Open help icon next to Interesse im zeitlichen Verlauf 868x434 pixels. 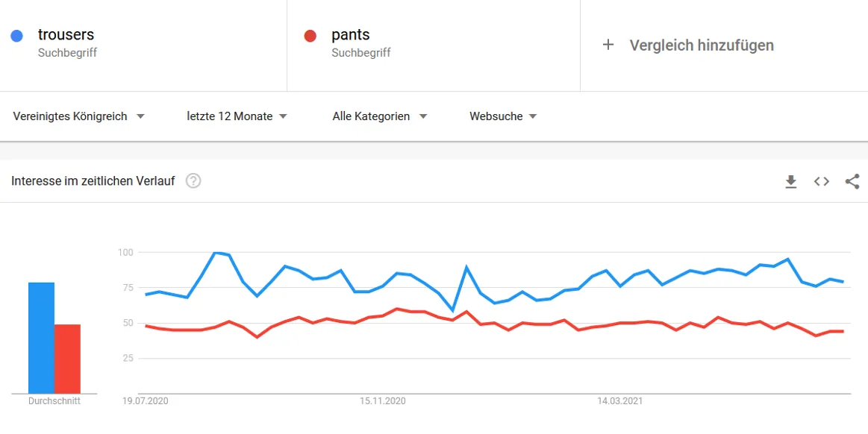tap(193, 180)
